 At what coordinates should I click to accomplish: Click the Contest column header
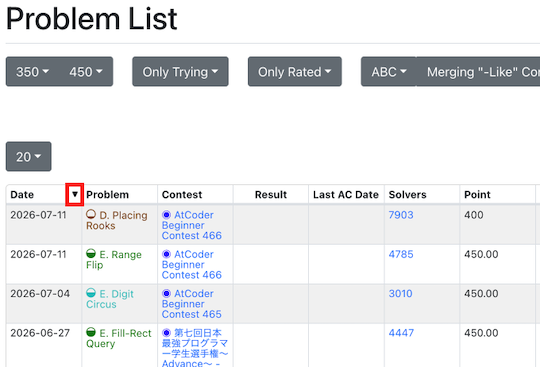[x=182, y=195]
